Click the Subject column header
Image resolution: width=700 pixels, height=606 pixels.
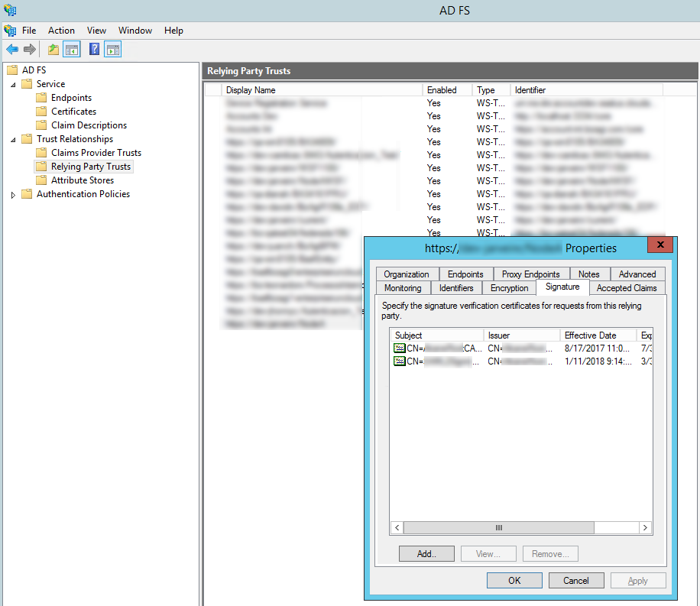tap(437, 335)
